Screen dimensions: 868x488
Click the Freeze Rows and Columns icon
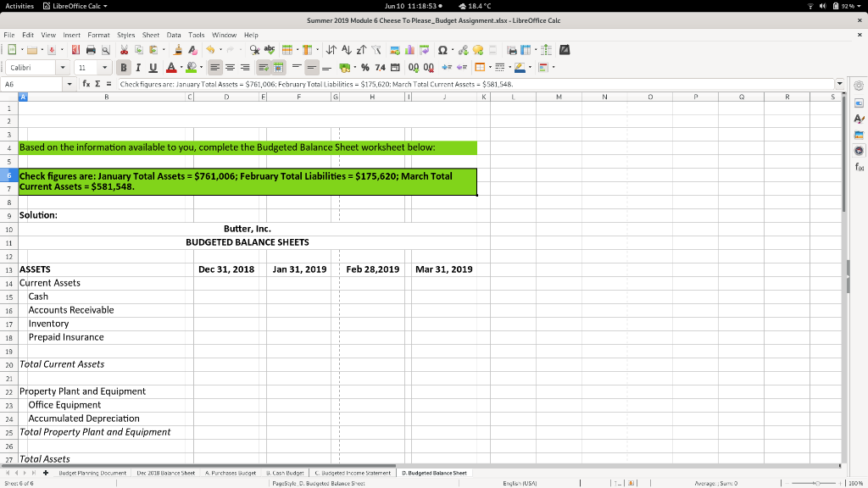tap(527, 50)
